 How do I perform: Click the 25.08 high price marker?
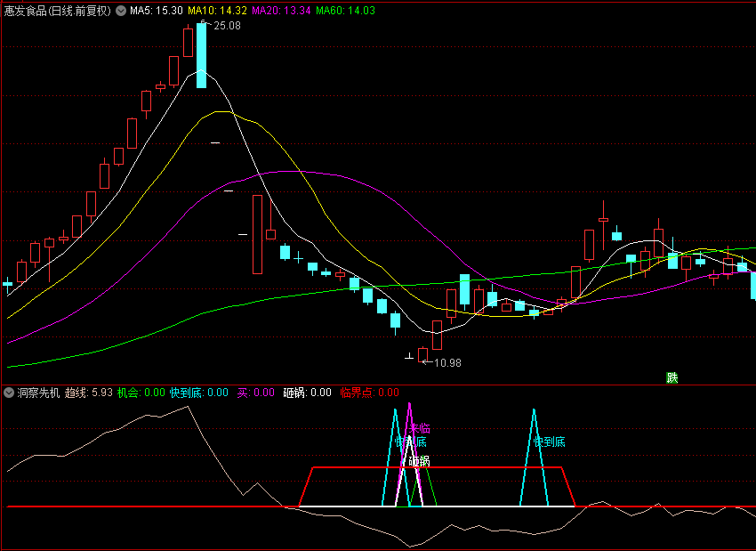tap(227, 26)
